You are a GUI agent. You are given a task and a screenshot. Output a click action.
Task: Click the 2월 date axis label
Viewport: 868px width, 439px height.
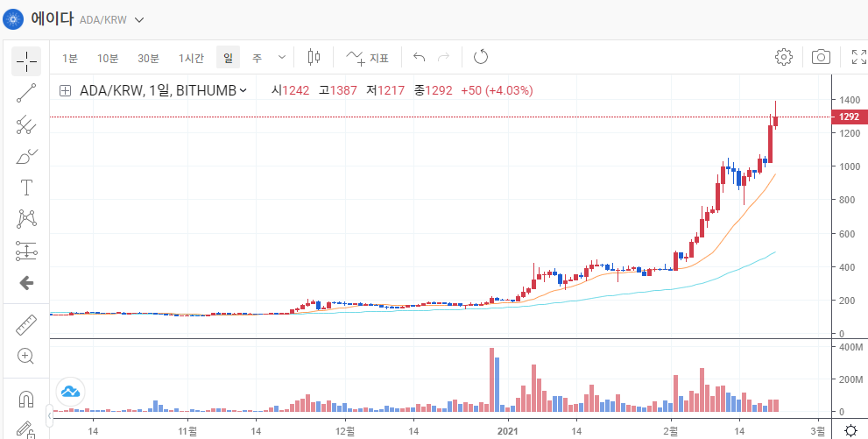click(671, 430)
